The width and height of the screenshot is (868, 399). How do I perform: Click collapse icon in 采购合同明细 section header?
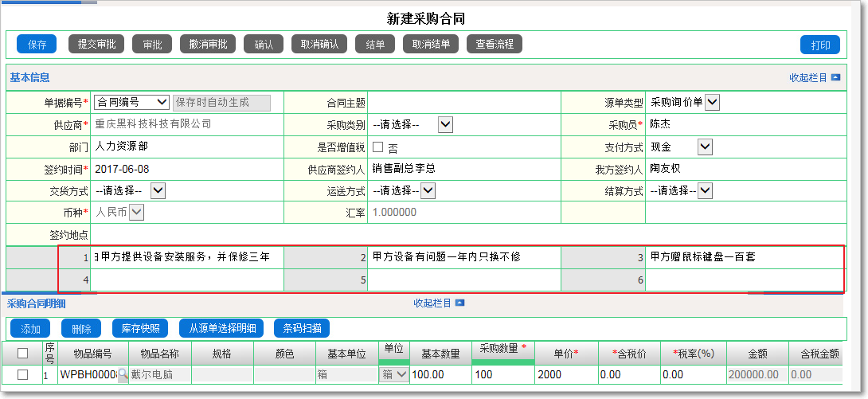pos(459,303)
